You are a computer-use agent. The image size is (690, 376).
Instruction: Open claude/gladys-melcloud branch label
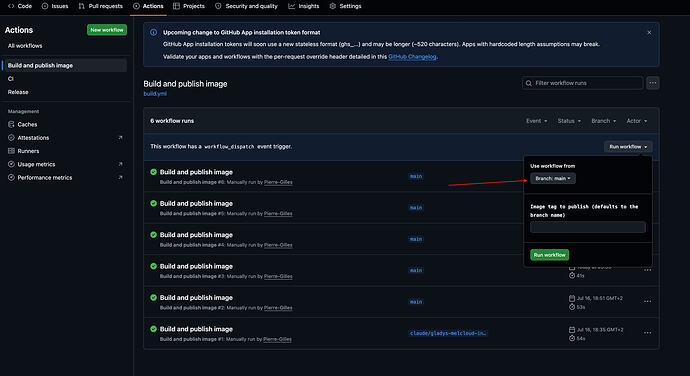[448, 333]
